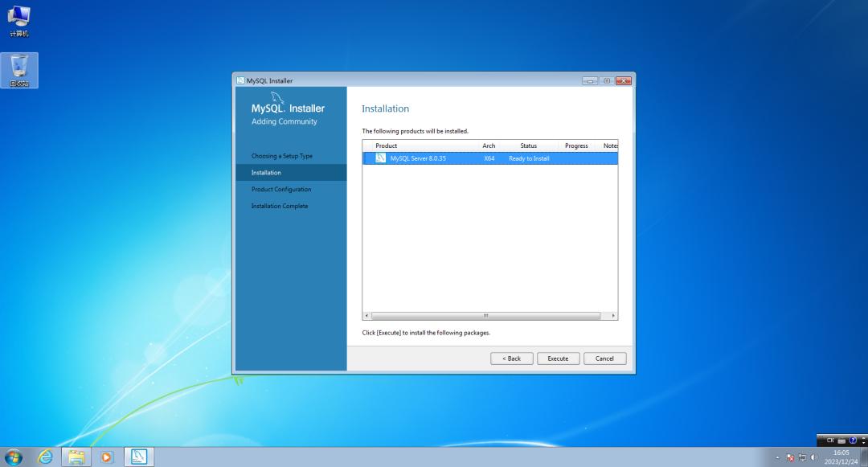This screenshot has width=868, height=467.
Task: Open the Computer desktop icon
Action: pos(18,22)
